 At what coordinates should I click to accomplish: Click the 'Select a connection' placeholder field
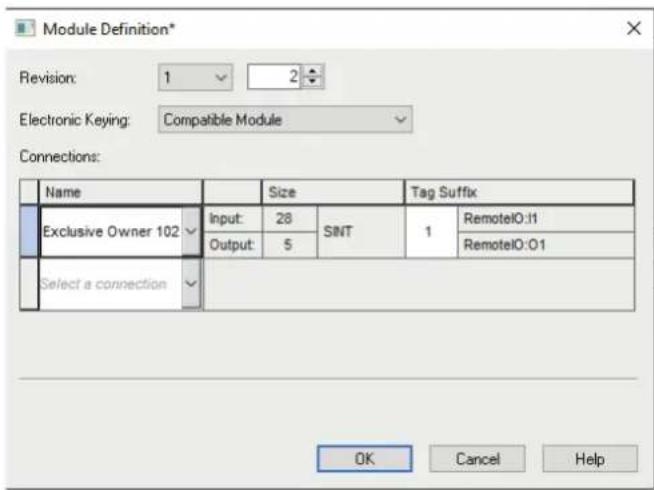pos(111,284)
